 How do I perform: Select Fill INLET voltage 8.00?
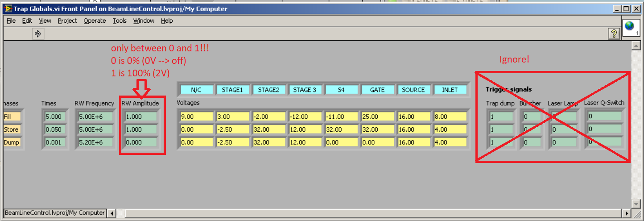pos(450,117)
